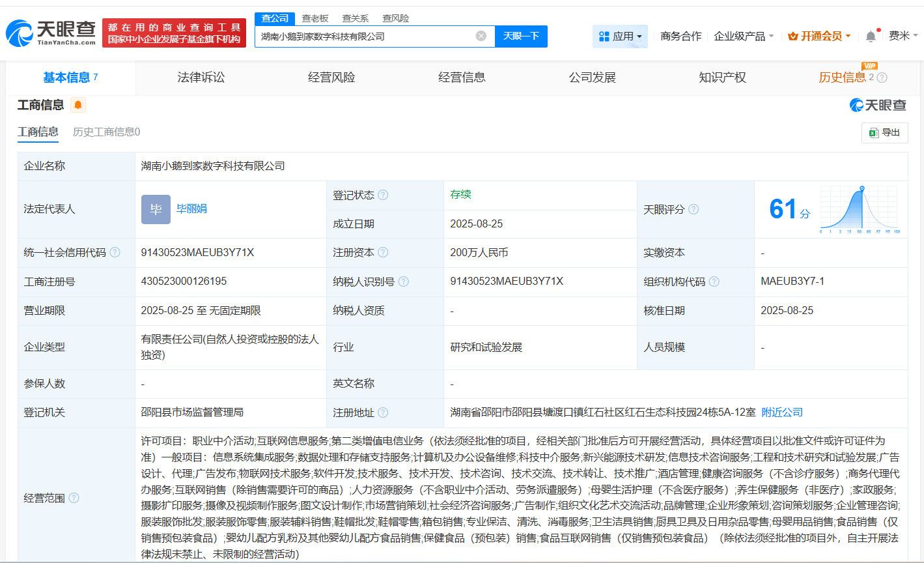Open the 开通会员 dropdown
The height and width of the screenshot is (563, 924).
pos(818,36)
